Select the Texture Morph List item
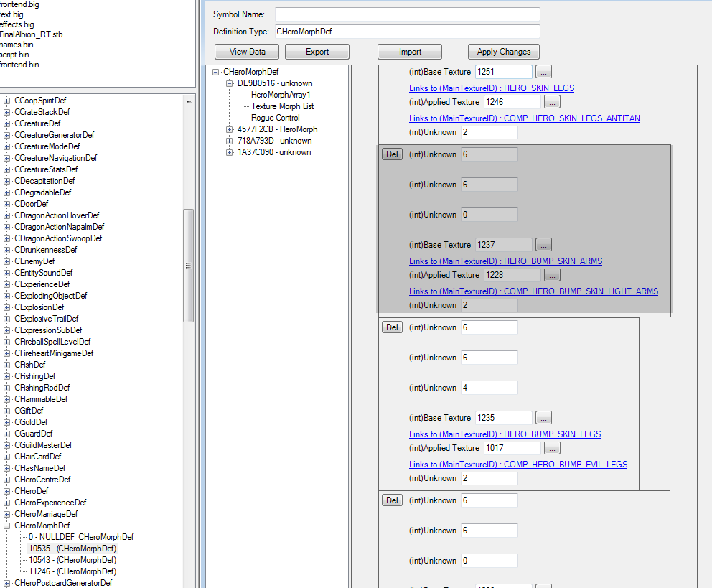Screen dimensions: 712x588 [x=282, y=106]
